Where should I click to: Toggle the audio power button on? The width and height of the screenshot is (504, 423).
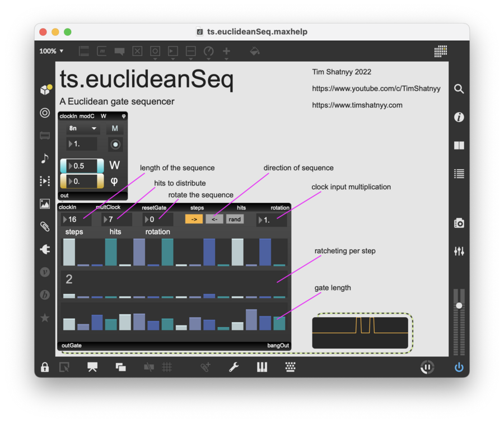(x=459, y=368)
